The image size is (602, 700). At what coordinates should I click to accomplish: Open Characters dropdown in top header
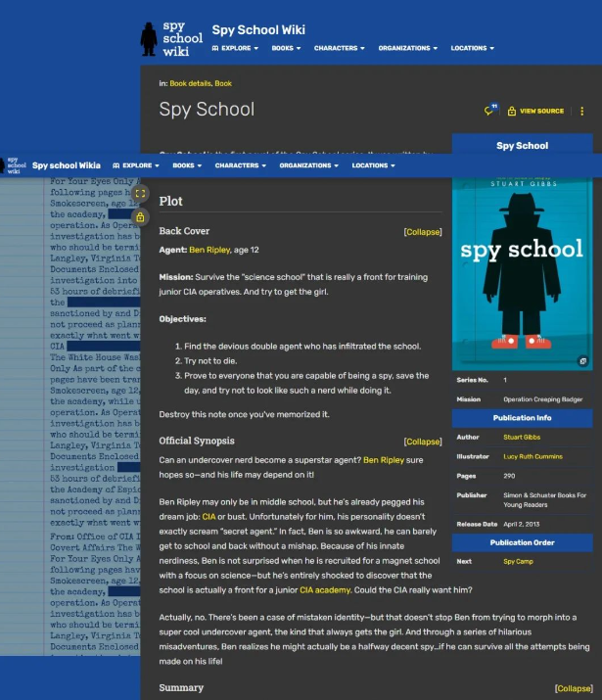coord(339,48)
